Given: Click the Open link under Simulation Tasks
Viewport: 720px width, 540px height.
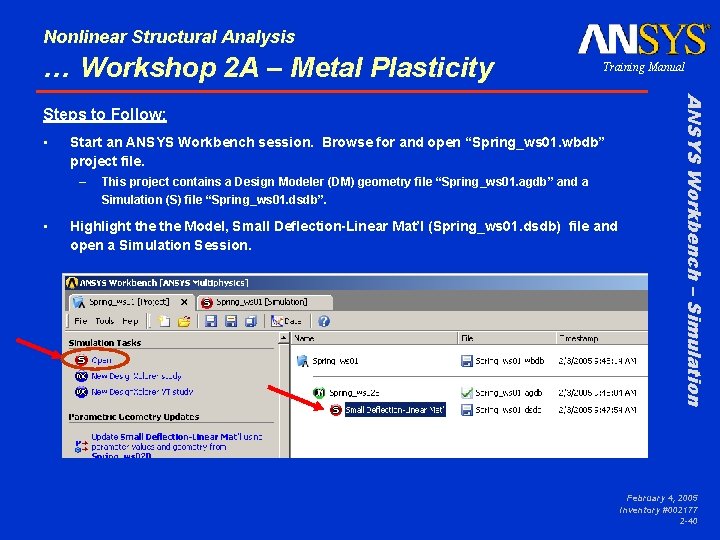Looking at the screenshot, I should [101, 360].
